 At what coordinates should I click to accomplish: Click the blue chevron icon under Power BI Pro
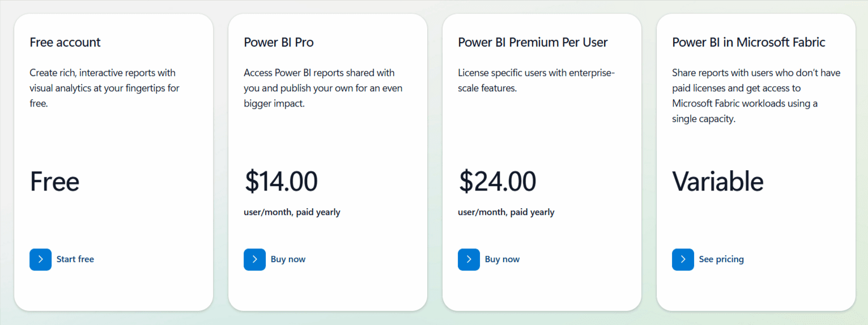pos(254,259)
